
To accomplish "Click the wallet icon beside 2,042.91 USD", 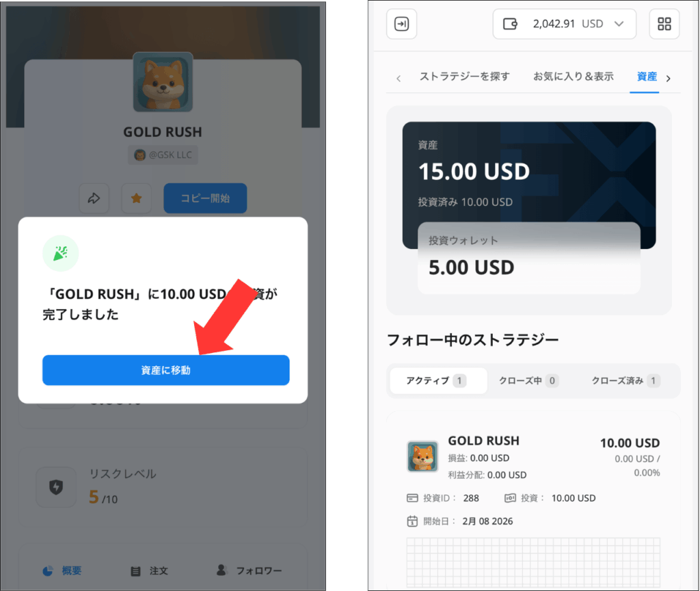I will point(510,24).
